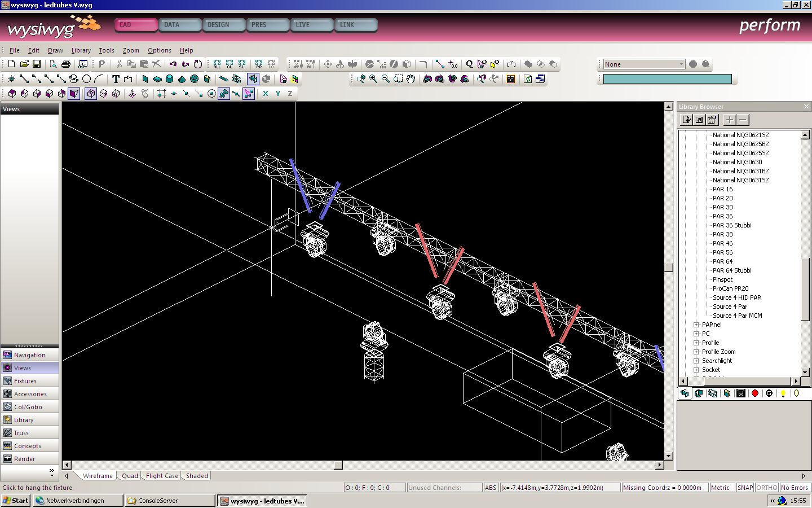
Task: Open the Library menu
Action: (x=81, y=50)
